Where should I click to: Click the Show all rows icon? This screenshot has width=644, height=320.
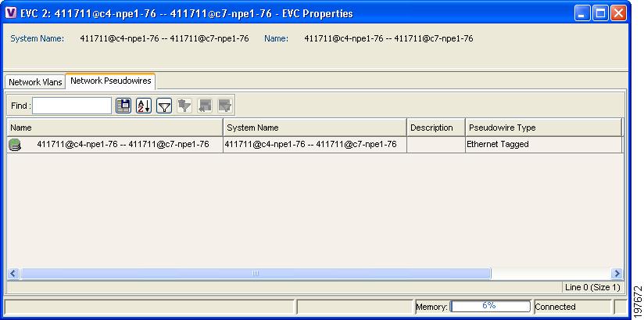click(205, 106)
